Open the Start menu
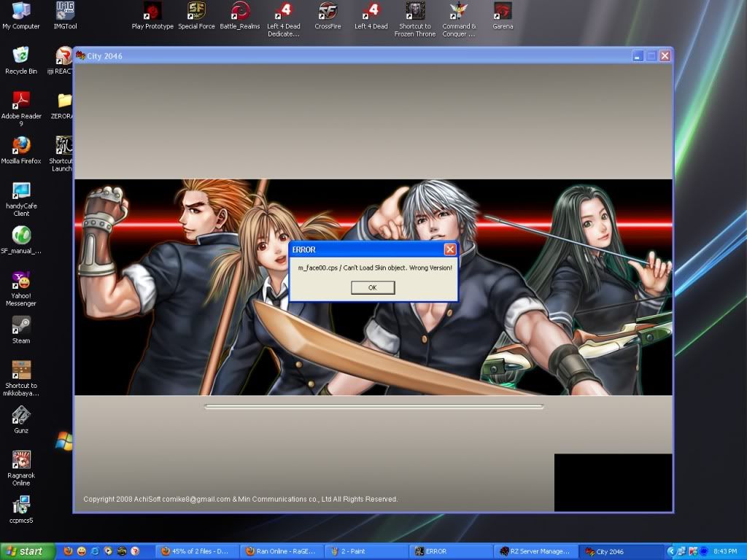747x560 pixels. coord(26,551)
